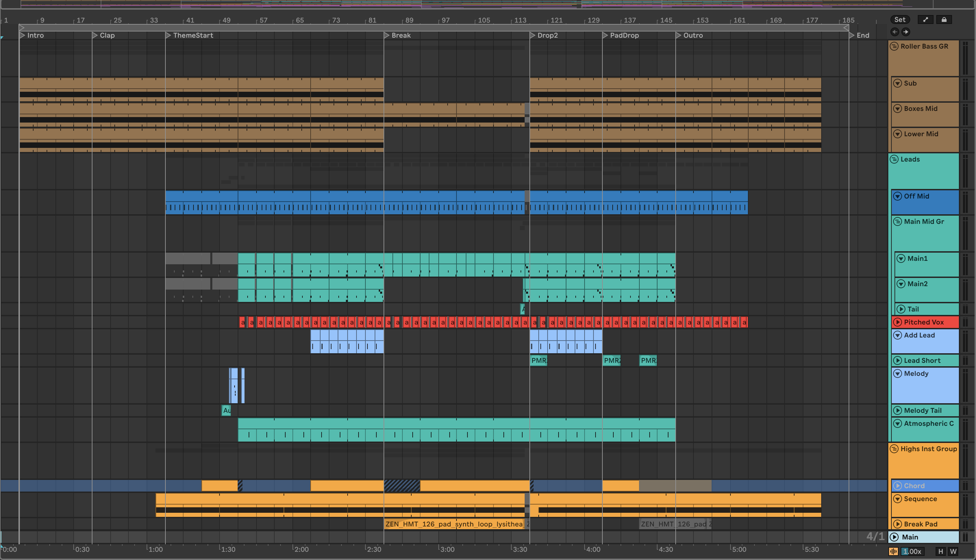The height and width of the screenshot is (560, 976).
Task: Jump to next locator arrow
Action: tap(905, 32)
